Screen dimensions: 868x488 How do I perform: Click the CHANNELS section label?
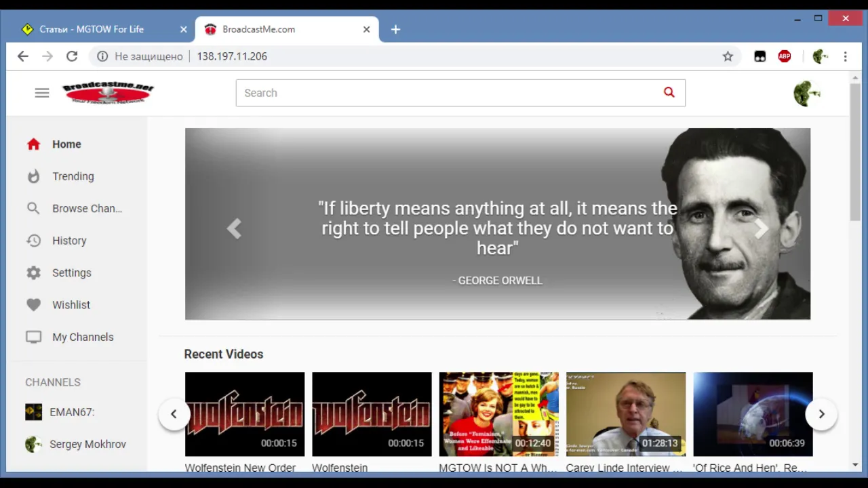53,382
